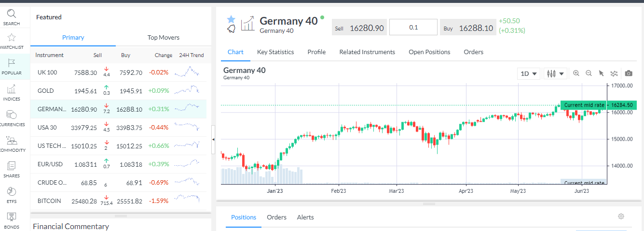Set a price alert with the bell icon
The width and height of the screenshot is (644, 231).
click(x=231, y=29)
